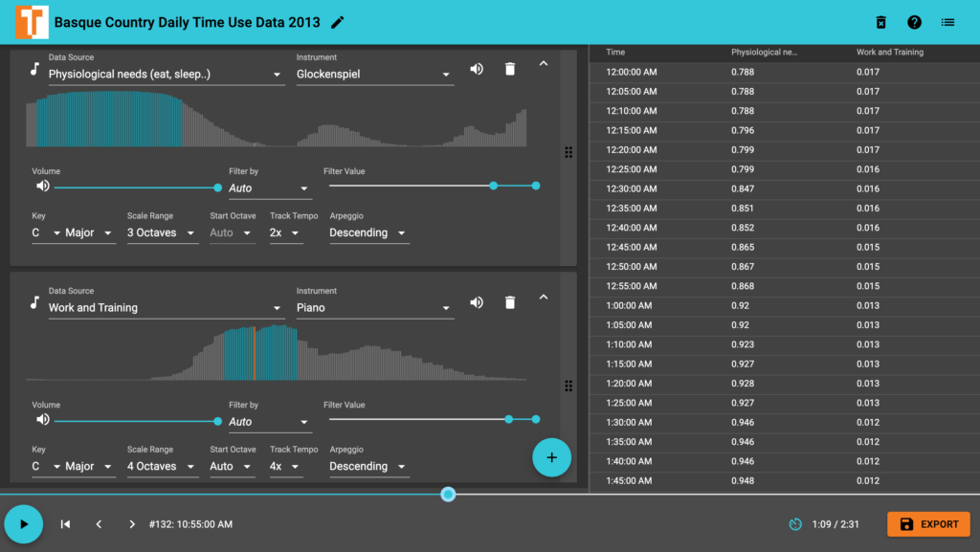Viewport: 980px width, 552px height.
Task: Step to next data point
Action: [x=132, y=524]
